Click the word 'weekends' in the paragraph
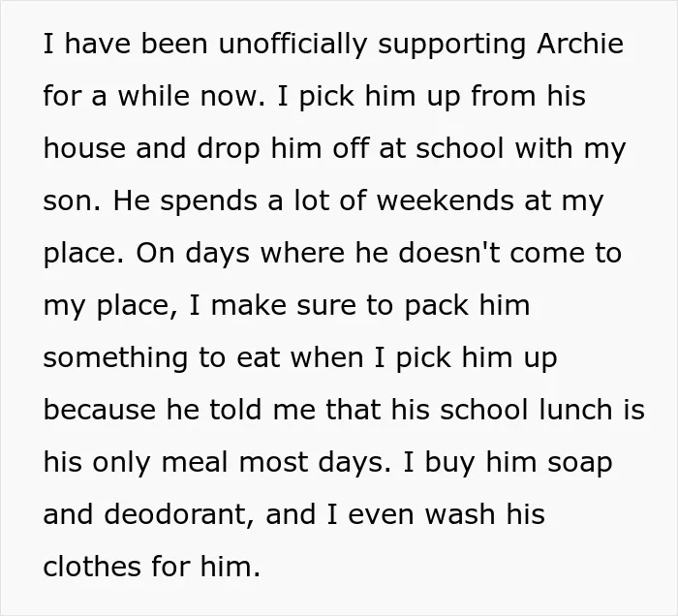The image size is (678, 616). point(445,200)
